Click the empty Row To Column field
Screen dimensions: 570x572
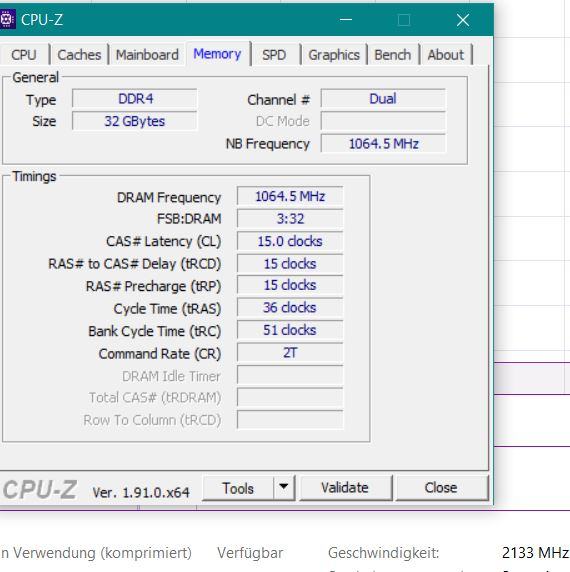[290, 420]
